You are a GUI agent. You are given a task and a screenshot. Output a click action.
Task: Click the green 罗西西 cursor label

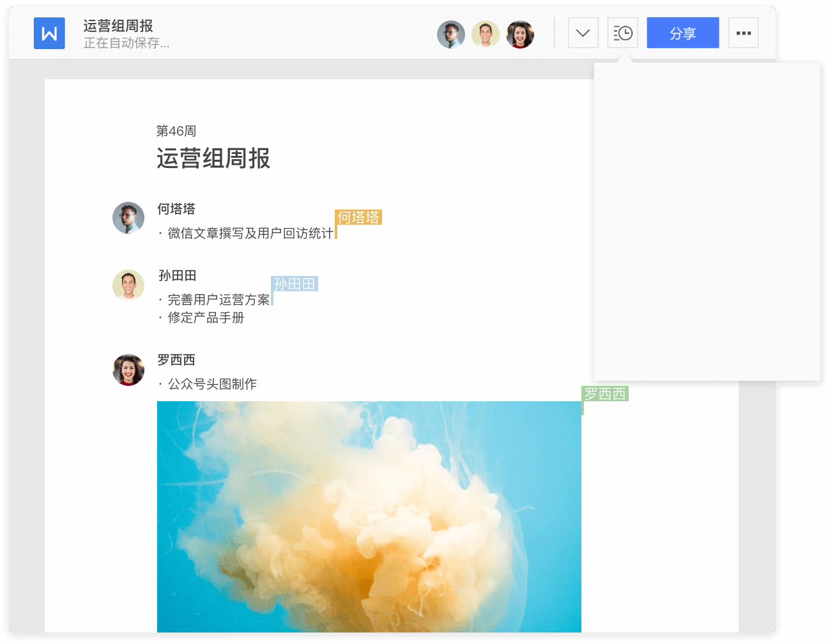605,394
